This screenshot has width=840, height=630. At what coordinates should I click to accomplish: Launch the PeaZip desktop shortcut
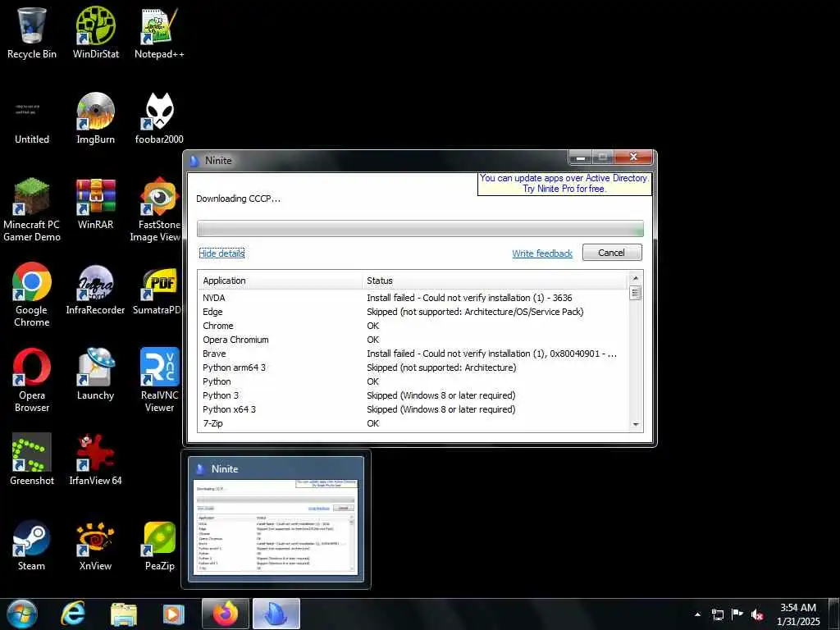click(x=159, y=546)
